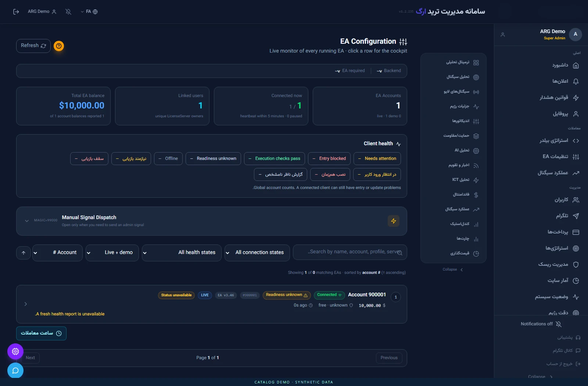Click the Previous page button
588x386 pixels.
(x=389, y=358)
